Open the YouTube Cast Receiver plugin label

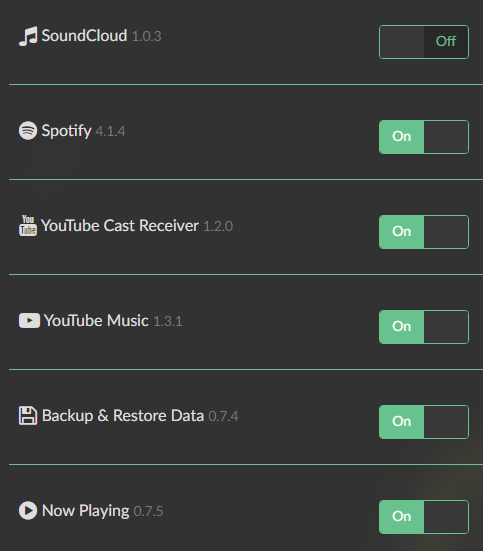tap(120, 226)
